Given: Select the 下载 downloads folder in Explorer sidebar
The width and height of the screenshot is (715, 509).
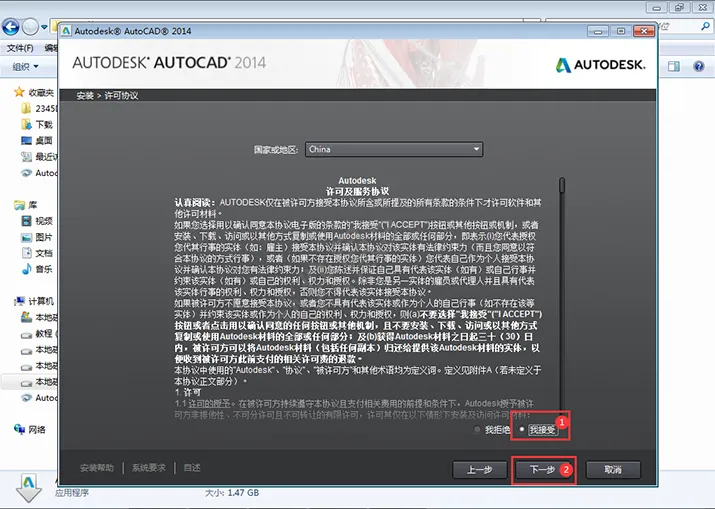Looking at the screenshot, I should [x=39, y=125].
